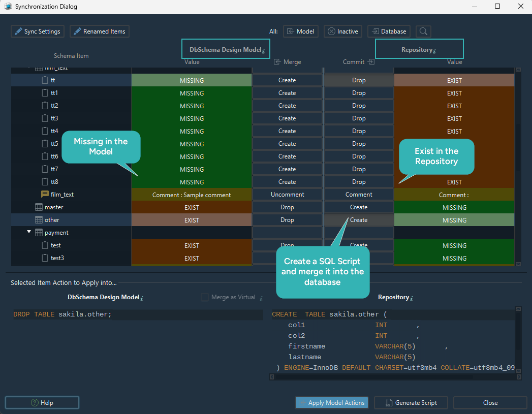Click Create commit action for master
This screenshot has width=532, height=414.
[x=359, y=207]
